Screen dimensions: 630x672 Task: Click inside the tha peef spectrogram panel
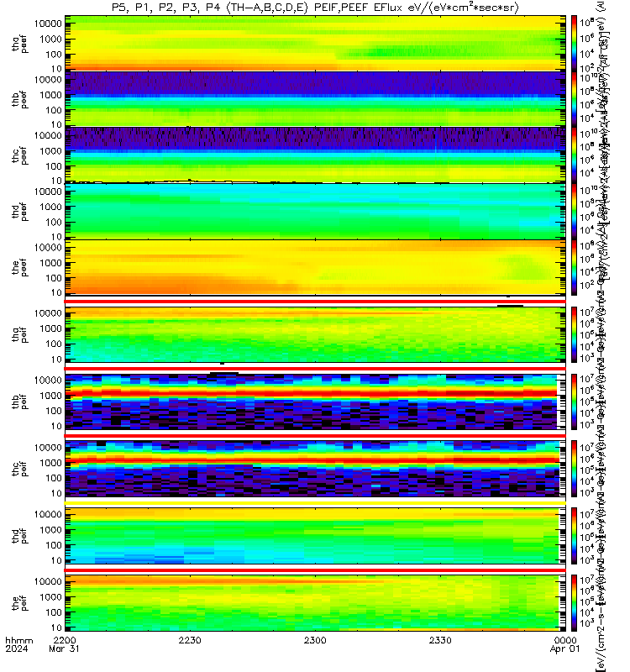pos(315,44)
